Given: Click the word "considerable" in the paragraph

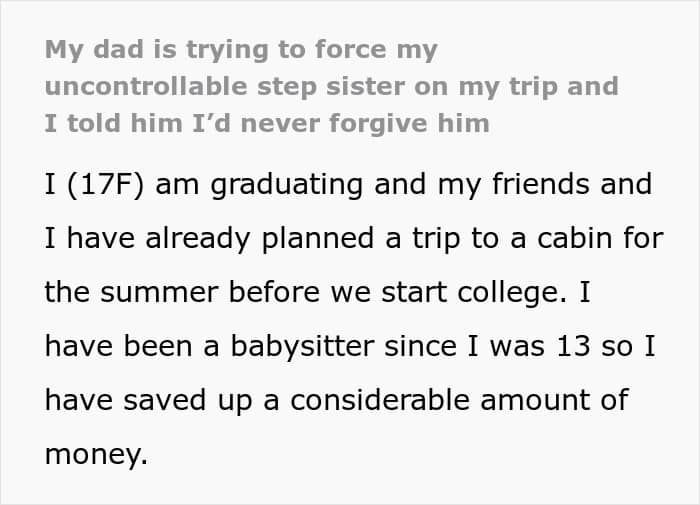Looking at the screenshot, I should point(380,400).
